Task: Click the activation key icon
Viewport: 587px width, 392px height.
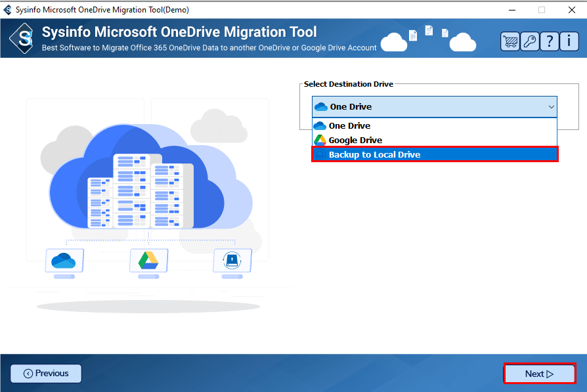Action: 530,41
